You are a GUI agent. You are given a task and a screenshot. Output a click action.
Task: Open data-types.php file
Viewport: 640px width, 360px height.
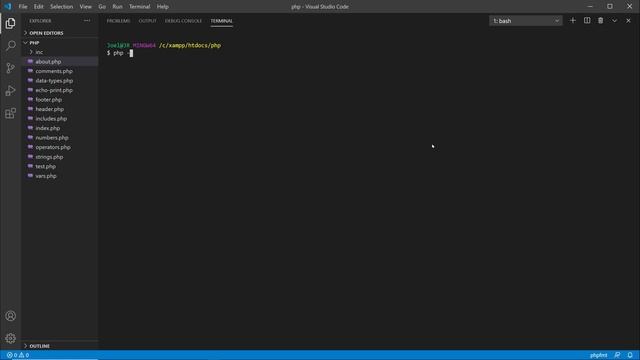60,81
